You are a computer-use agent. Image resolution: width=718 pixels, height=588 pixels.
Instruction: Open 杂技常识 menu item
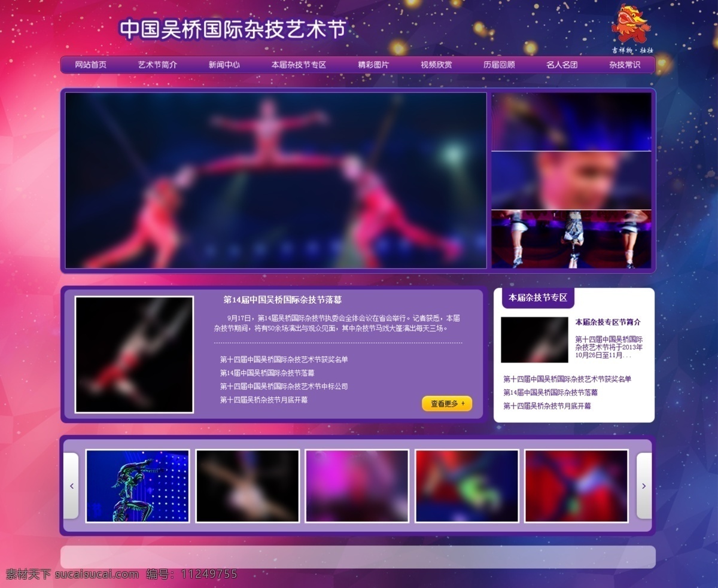(x=625, y=65)
